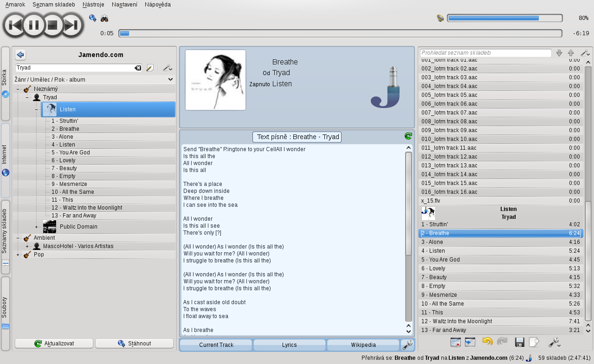Switch to Seznamy skladeb sidebar tab
This screenshot has height=364, width=594.
5,237
